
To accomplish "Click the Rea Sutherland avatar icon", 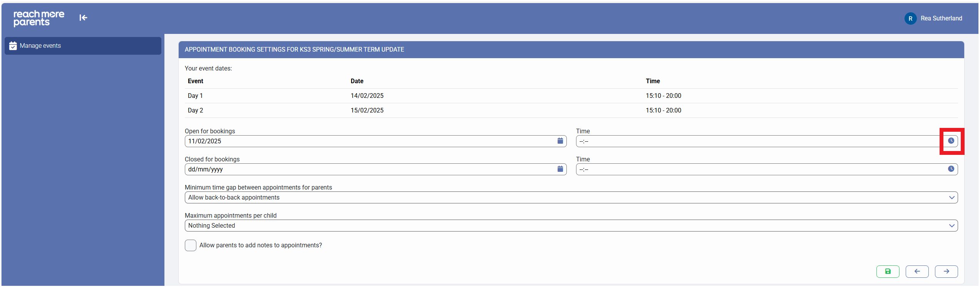I will 910,18.
